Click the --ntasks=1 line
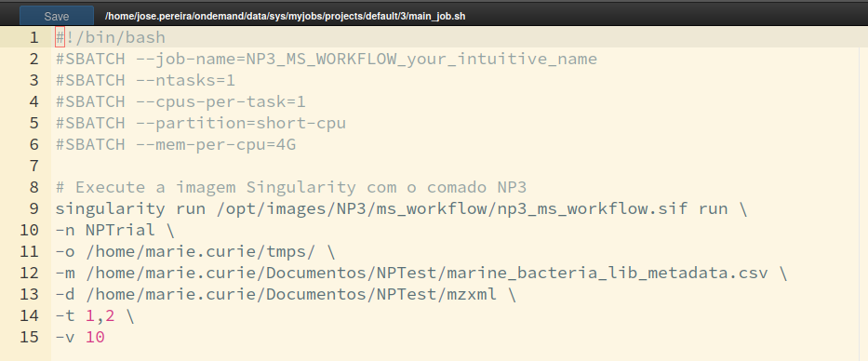Screen dimensions: 868x361 click(145, 80)
